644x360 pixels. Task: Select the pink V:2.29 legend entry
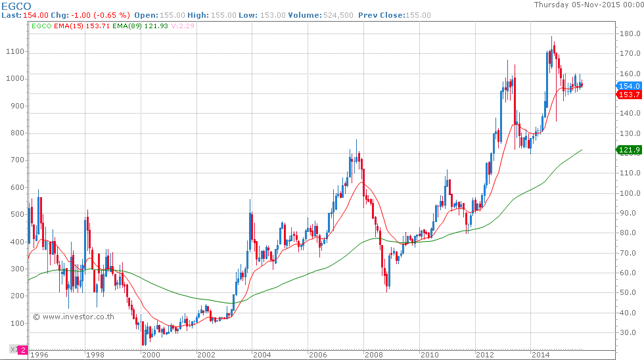tap(183, 26)
